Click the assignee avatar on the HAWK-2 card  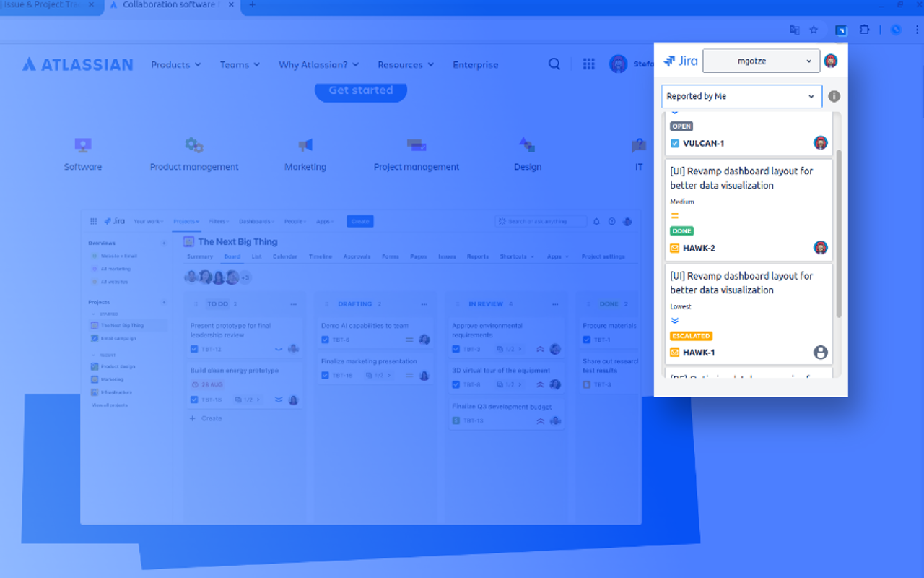click(821, 248)
